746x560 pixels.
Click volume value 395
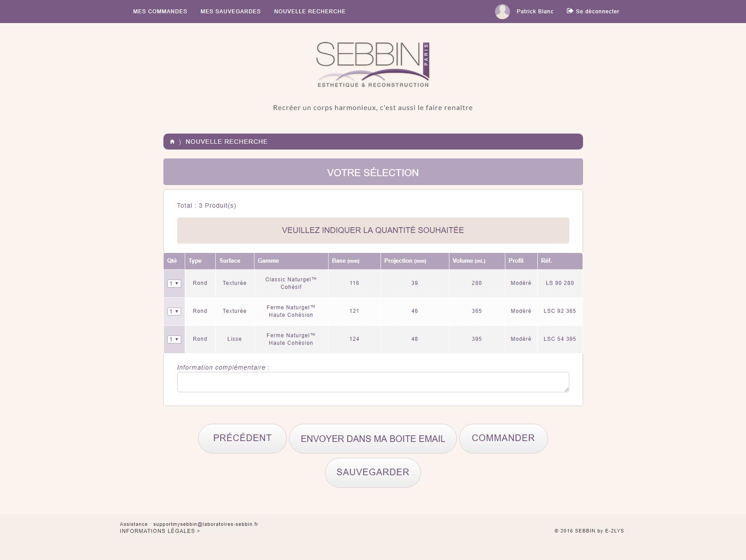[477, 339]
